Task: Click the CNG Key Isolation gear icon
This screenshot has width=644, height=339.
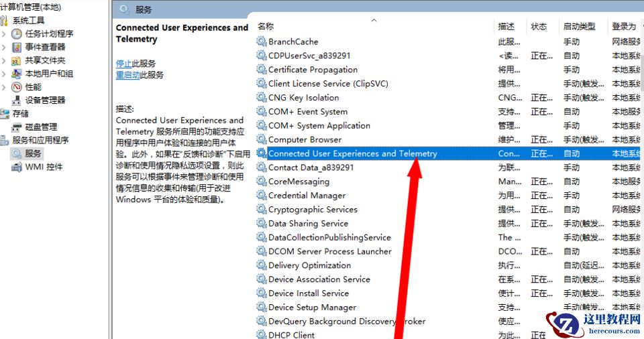Action: 262,97
